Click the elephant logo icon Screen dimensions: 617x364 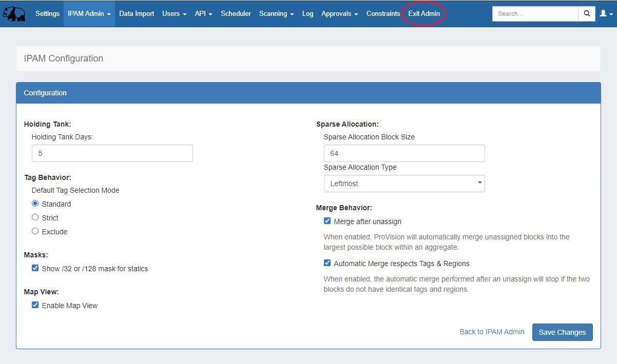[14, 14]
